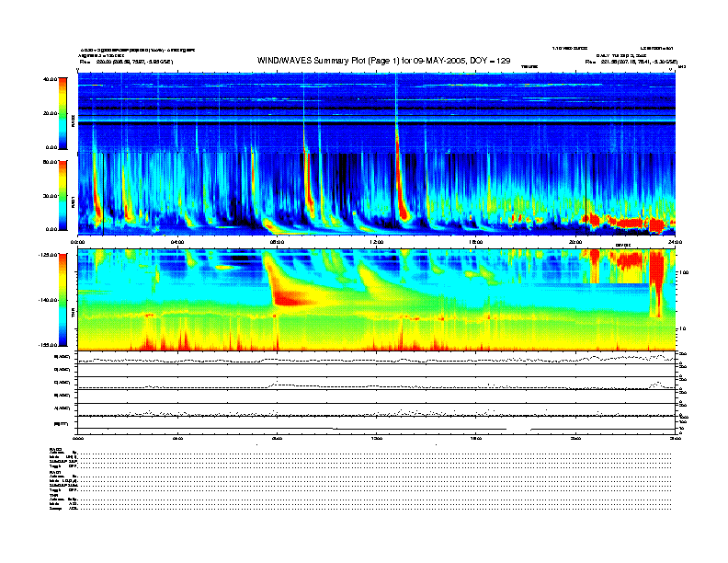The width and height of the screenshot is (728, 563).
Task: Click the 10 label on TNR right axis
Action: (x=684, y=329)
